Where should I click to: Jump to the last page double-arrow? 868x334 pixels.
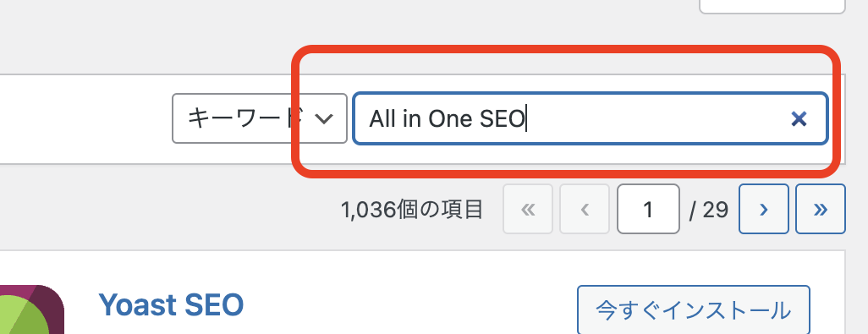point(821,209)
